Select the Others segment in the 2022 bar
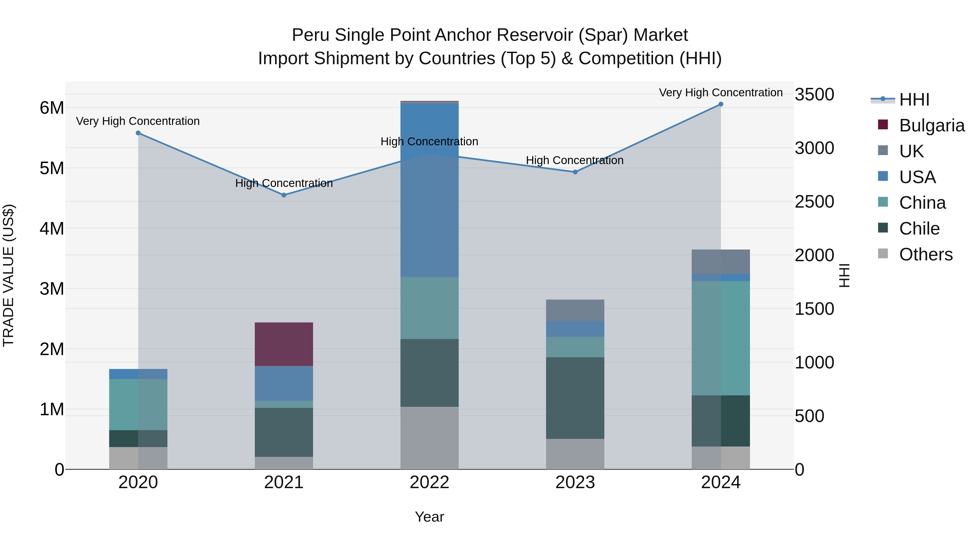 tap(430, 438)
